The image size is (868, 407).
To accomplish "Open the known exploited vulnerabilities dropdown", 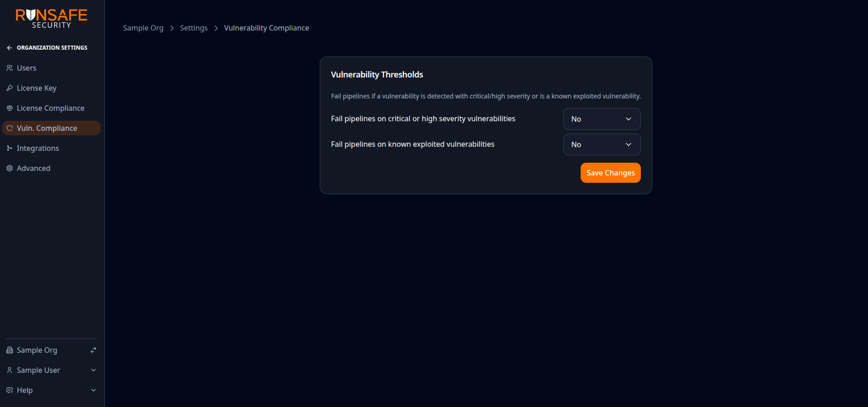I will tap(602, 144).
